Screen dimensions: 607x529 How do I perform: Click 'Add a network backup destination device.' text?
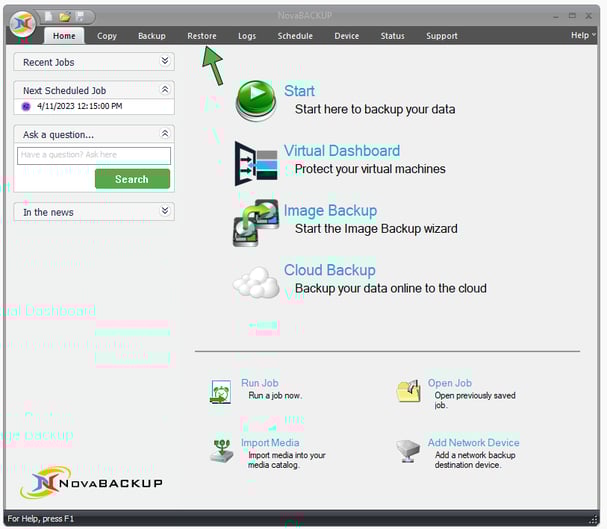click(475, 460)
